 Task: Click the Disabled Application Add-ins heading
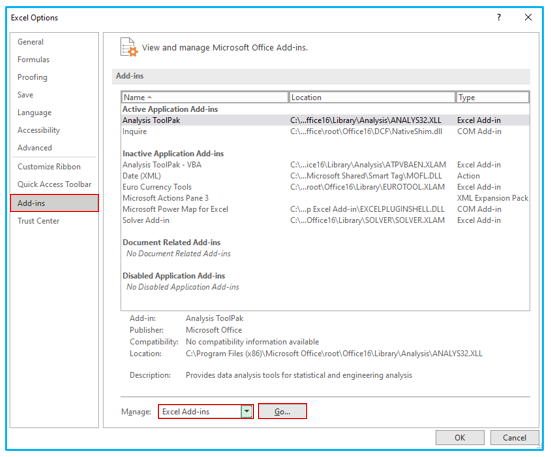(174, 276)
